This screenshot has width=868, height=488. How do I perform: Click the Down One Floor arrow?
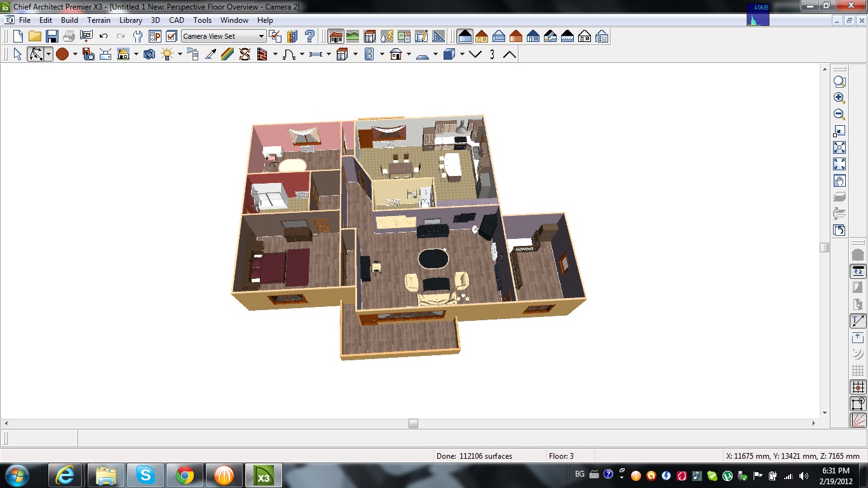tap(475, 55)
